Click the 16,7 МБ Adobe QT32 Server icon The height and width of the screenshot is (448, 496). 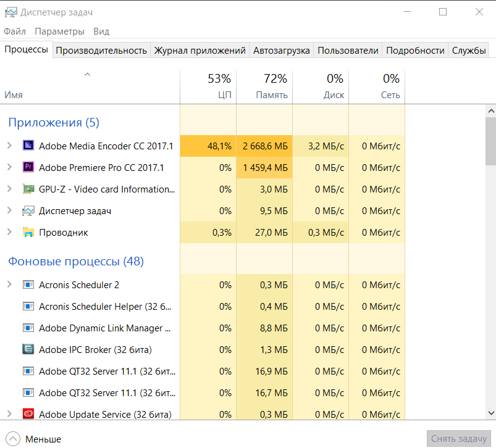28,392
